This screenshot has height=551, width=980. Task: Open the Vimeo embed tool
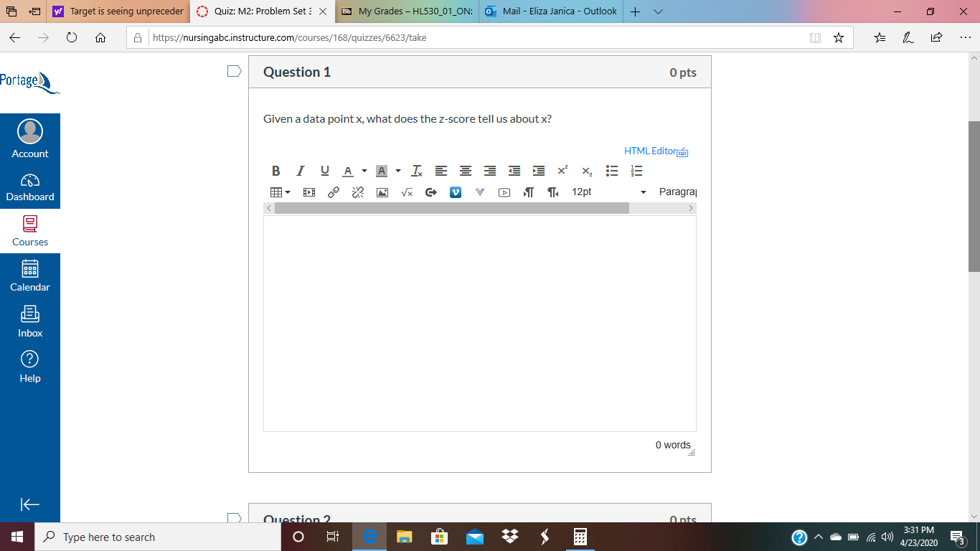[x=456, y=192]
